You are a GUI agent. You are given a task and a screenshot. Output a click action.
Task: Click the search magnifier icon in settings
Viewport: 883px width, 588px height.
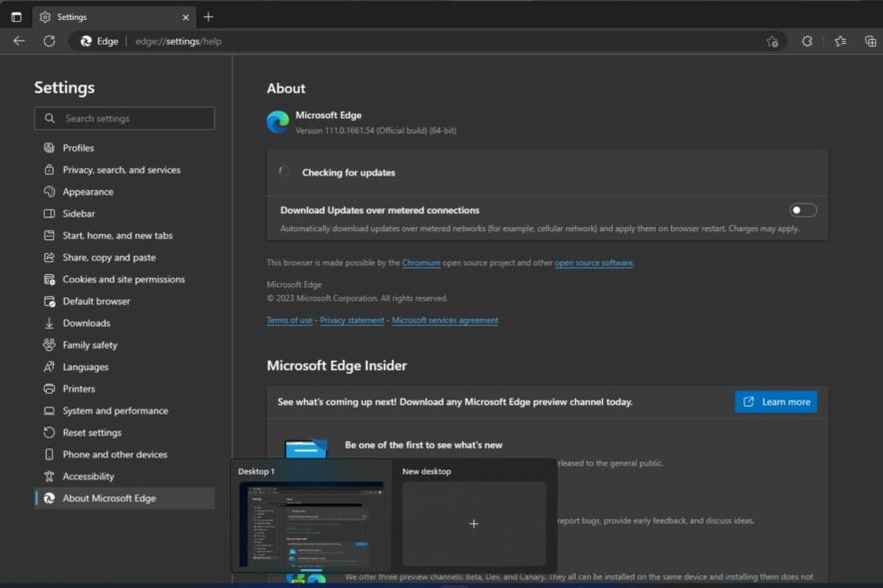point(50,119)
